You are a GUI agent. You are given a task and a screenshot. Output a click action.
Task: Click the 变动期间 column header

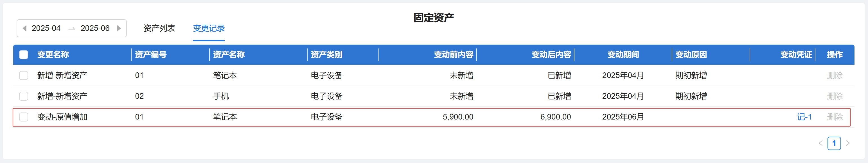pyautogui.click(x=623, y=54)
